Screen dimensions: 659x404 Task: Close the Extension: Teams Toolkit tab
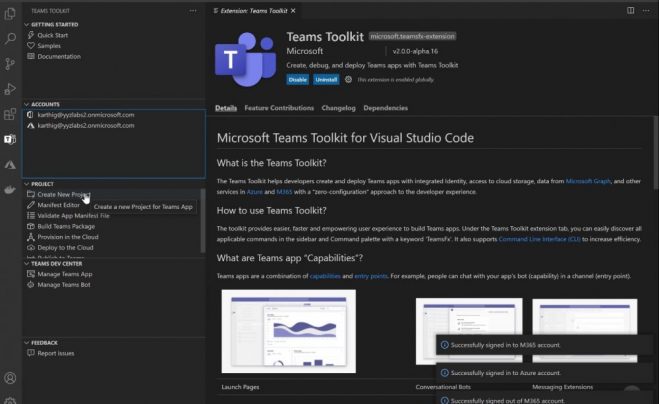(x=293, y=11)
